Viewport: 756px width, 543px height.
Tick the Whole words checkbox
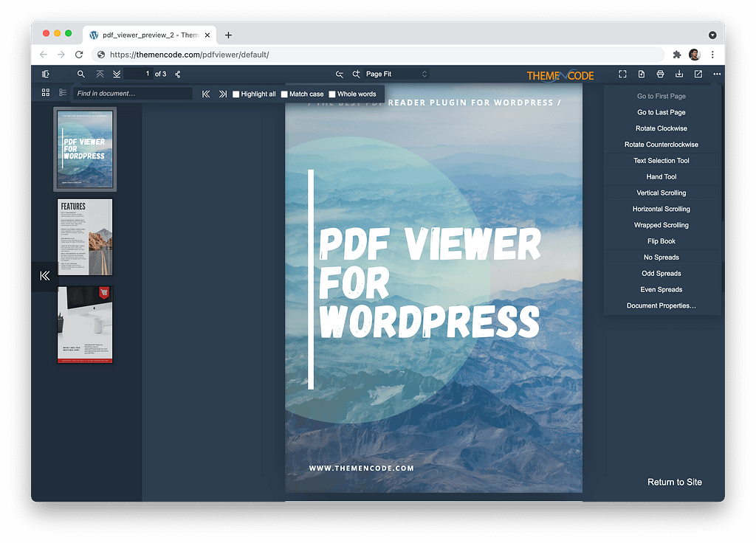[332, 94]
